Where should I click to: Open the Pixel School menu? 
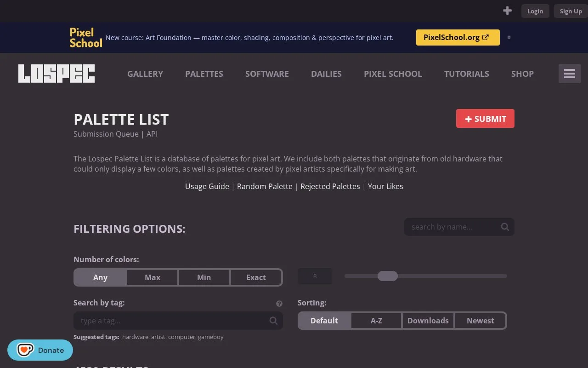[393, 74]
